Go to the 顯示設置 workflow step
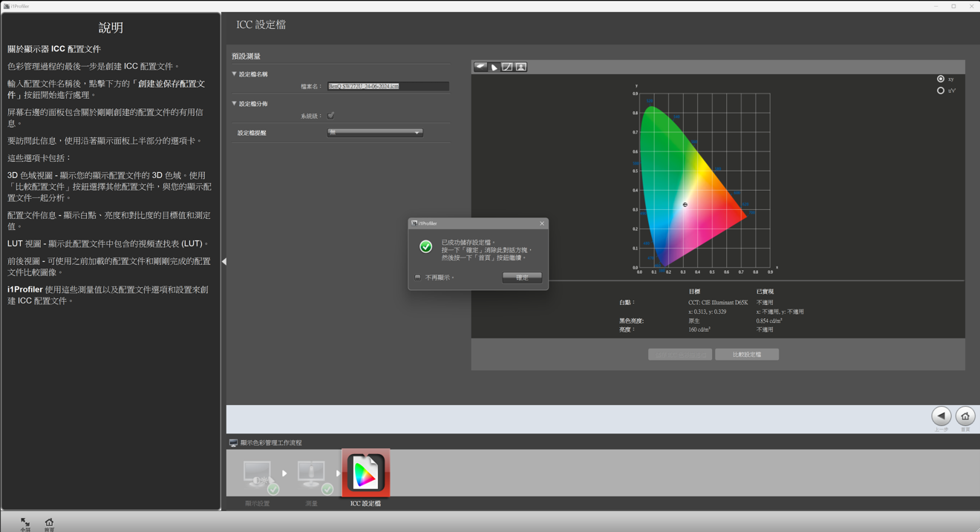 coord(258,476)
